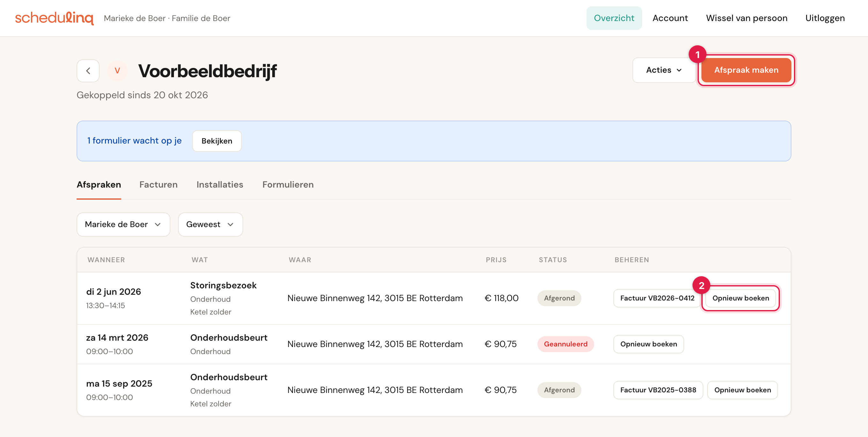Click Afgerond status in the 15 sep 2025 row
The height and width of the screenshot is (437, 868).
(x=559, y=390)
